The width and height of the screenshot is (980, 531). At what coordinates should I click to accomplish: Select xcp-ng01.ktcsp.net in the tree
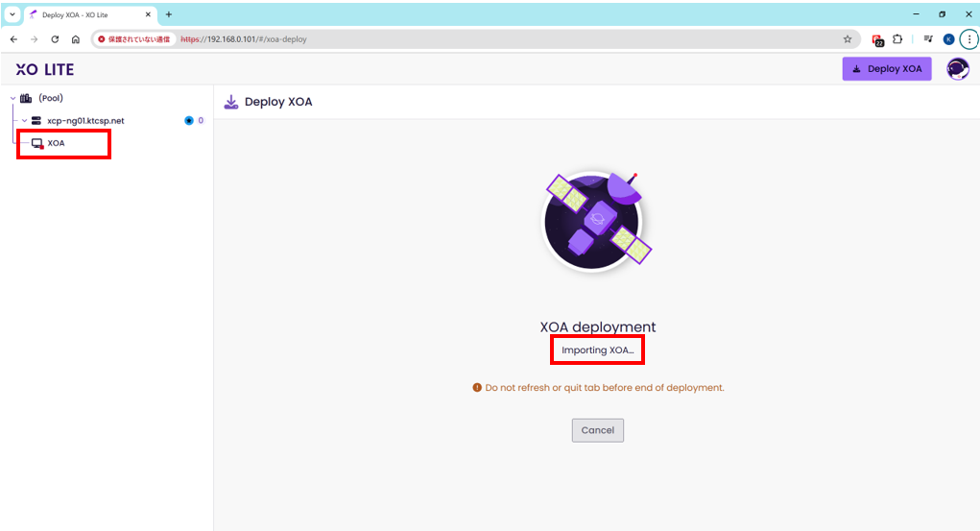(85, 121)
